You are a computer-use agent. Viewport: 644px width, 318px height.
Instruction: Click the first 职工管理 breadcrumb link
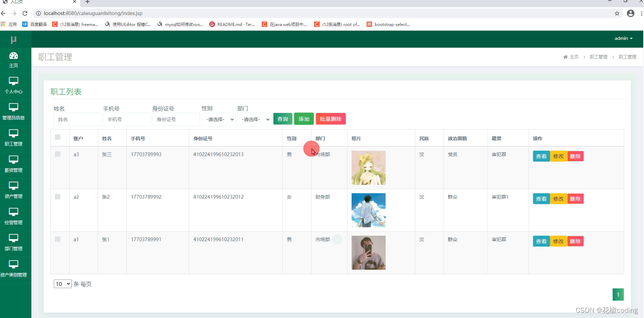tap(598, 57)
